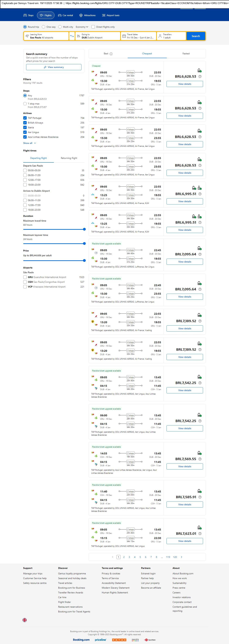Viewport: 229px width, 644px height.
Task: Click the baggage icon on the first flight result
Action: [x=199, y=71]
